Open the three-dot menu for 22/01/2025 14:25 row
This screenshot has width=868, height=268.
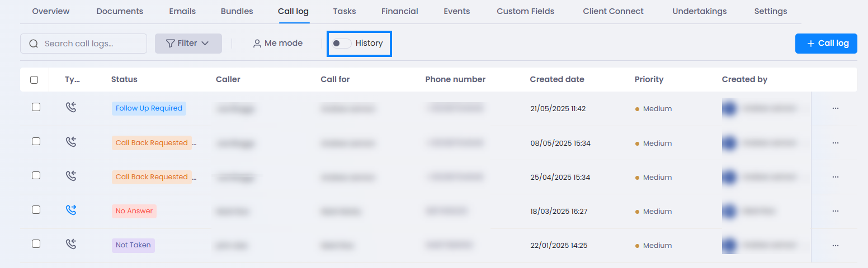pyautogui.click(x=836, y=245)
